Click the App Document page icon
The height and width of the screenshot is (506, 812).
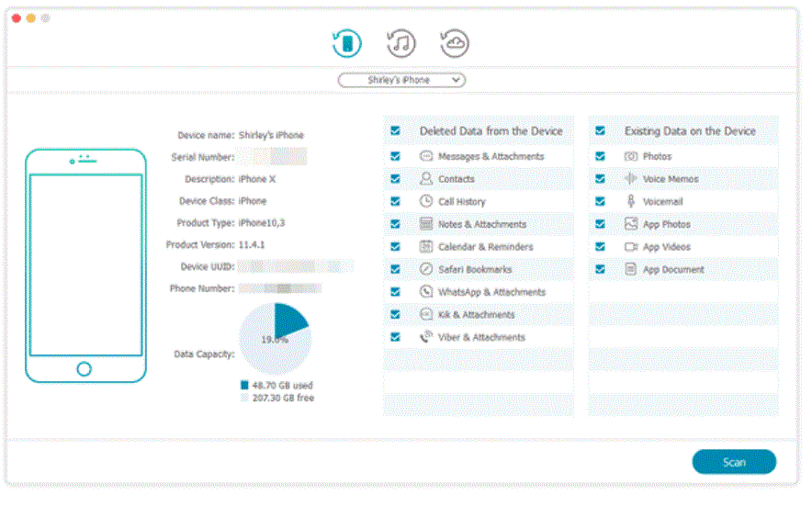tap(630, 269)
